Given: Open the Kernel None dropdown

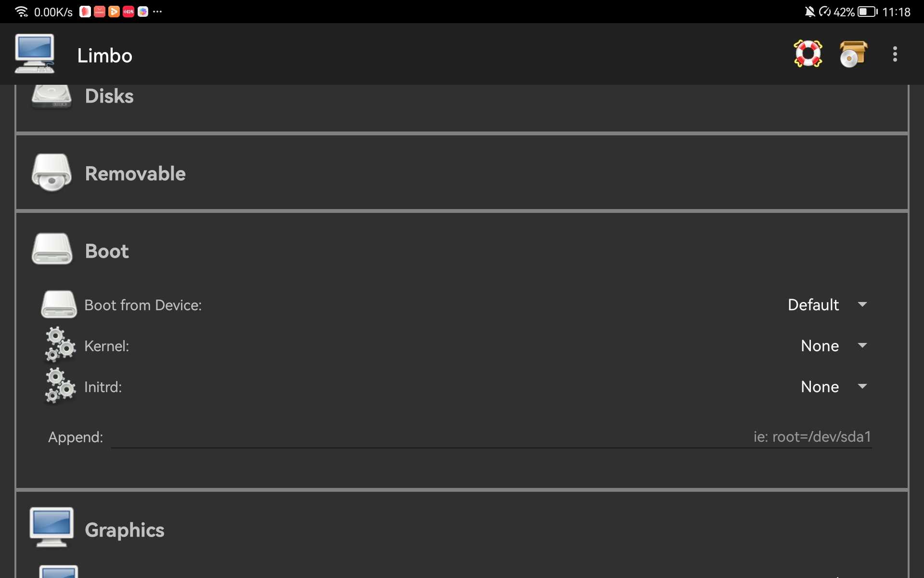Looking at the screenshot, I should (x=834, y=346).
